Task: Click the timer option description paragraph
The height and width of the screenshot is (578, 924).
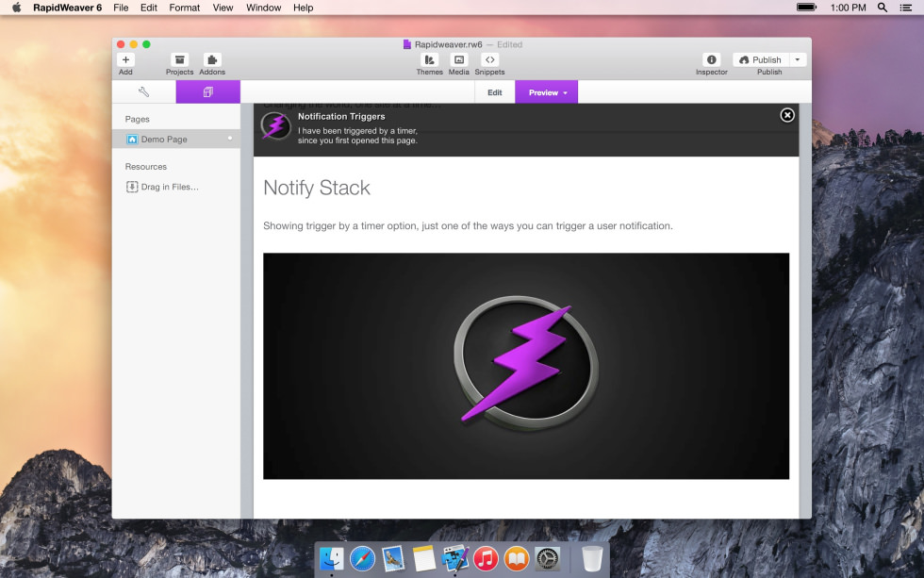Action: pyautogui.click(x=468, y=225)
